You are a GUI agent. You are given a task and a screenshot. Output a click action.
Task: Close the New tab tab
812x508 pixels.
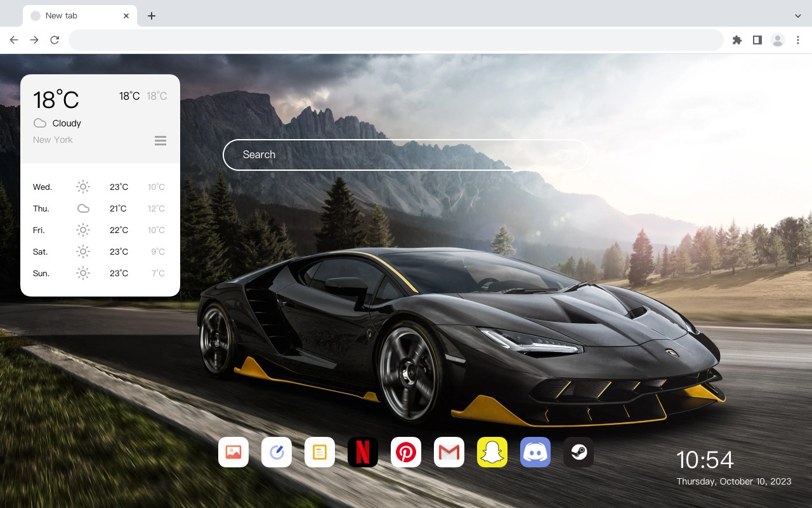(126, 16)
